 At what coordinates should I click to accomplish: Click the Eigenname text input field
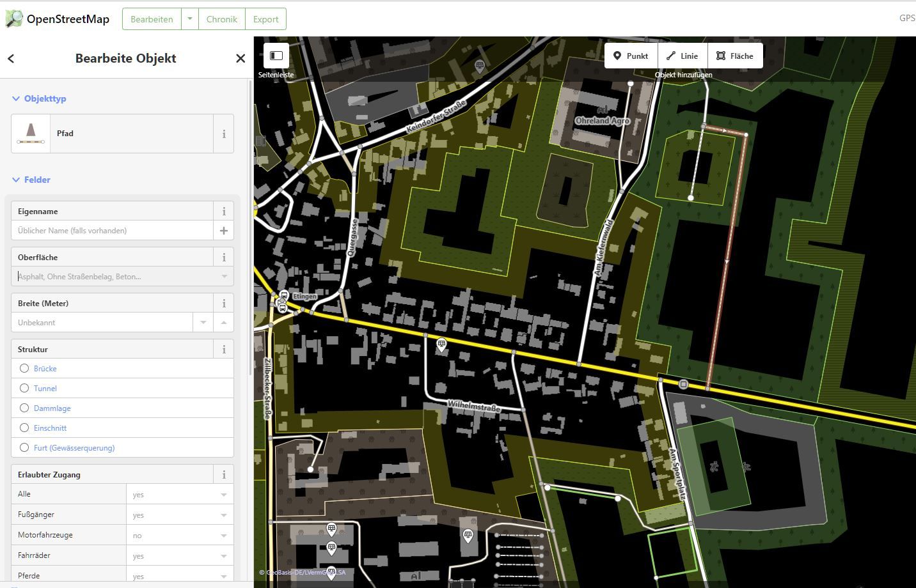112,231
